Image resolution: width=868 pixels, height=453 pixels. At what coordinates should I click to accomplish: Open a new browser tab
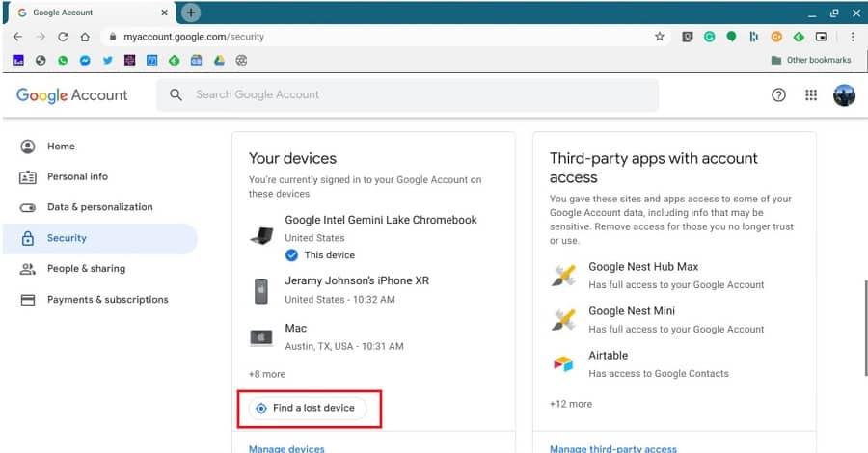190,13
